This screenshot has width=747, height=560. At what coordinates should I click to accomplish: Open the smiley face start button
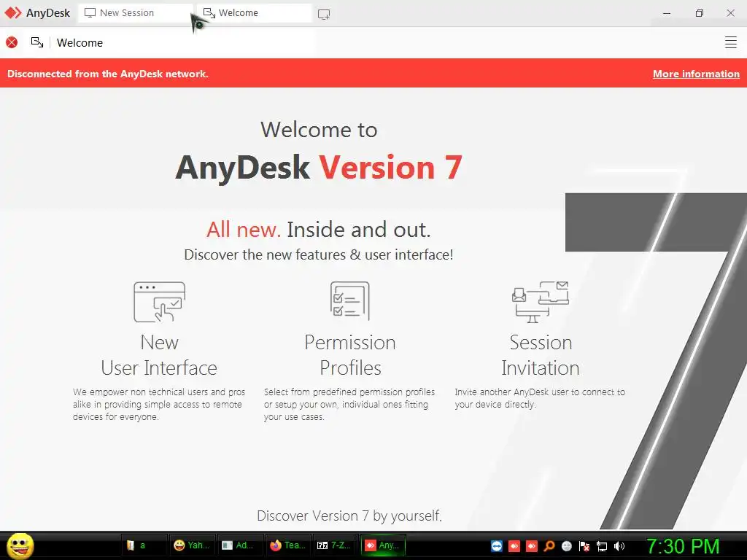(x=20, y=545)
